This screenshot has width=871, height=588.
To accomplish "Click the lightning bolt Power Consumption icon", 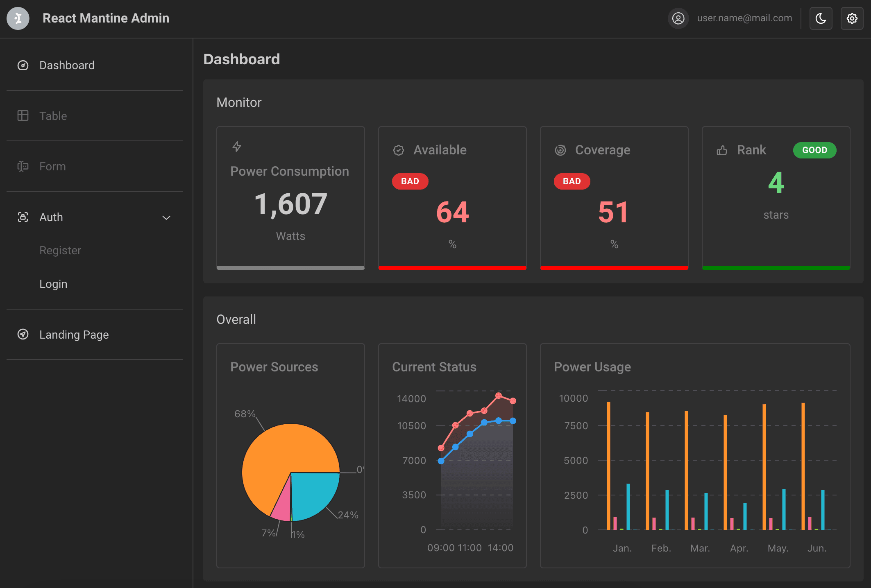I will tap(237, 146).
